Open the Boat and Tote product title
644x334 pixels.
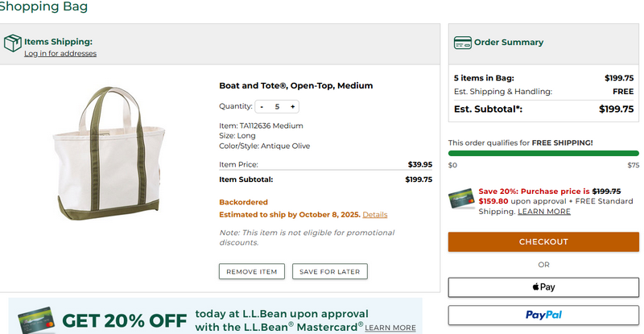[x=295, y=85]
